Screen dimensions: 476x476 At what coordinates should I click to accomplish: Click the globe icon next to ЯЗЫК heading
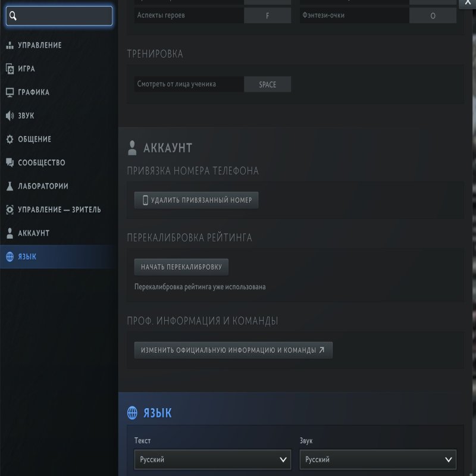click(x=133, y=413)
